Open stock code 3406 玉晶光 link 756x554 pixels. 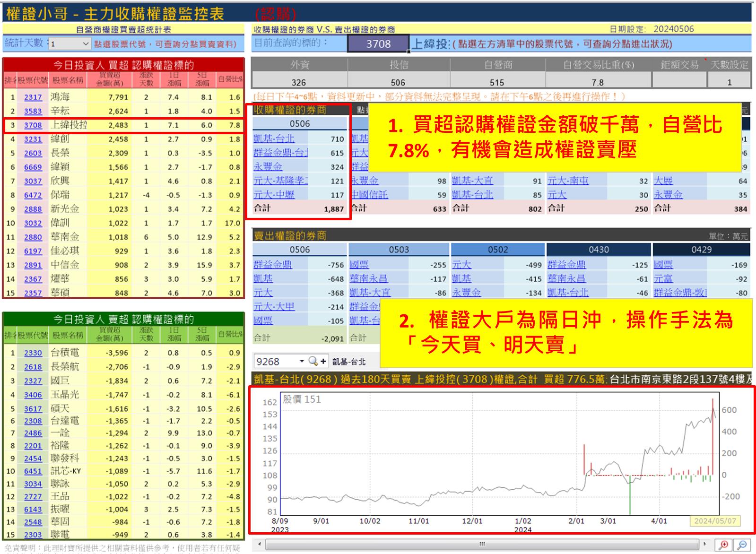[33, 395]
